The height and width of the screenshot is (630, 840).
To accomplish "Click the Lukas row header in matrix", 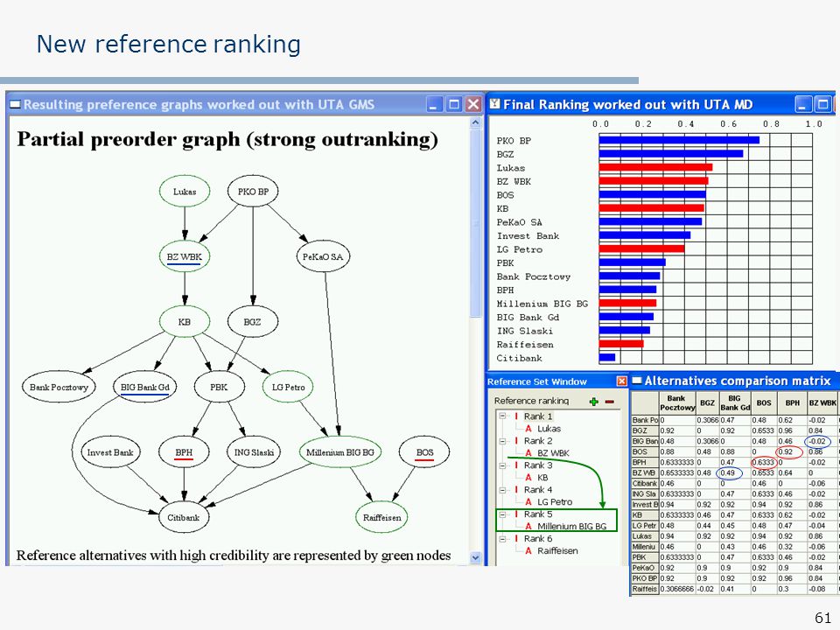I will [x=645, y=536].
